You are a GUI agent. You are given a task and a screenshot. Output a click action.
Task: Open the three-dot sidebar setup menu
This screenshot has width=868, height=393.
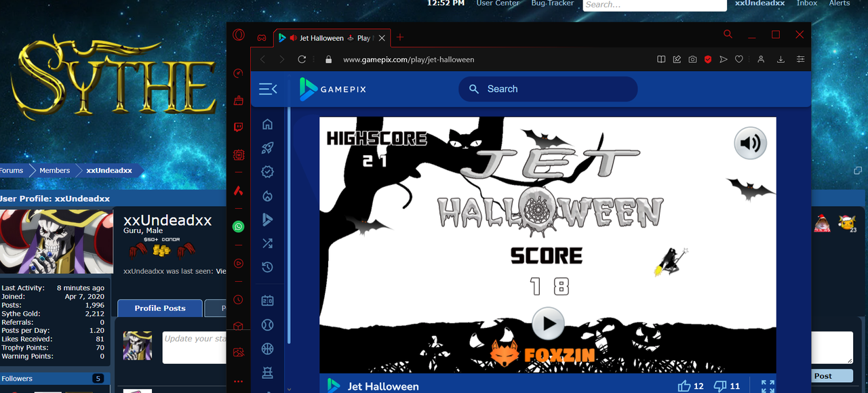coord(238,382)
